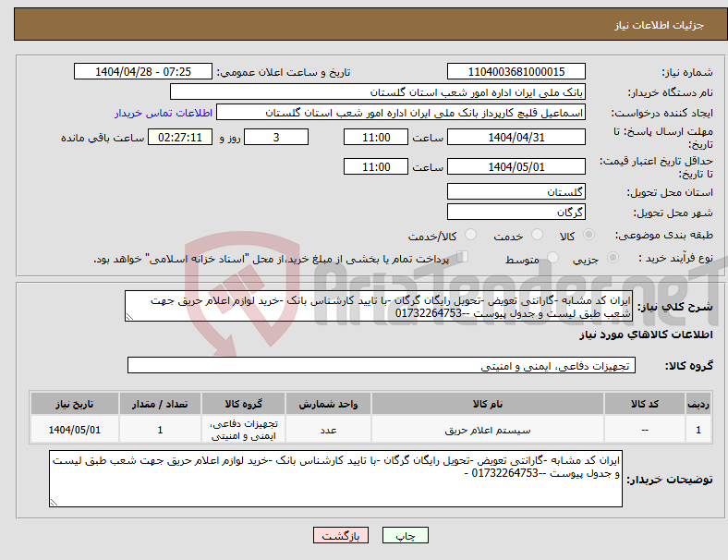Viewport: 728px width, 560px height.
Task: Click the delivery city field گرگان
Action: pos(516,212)
